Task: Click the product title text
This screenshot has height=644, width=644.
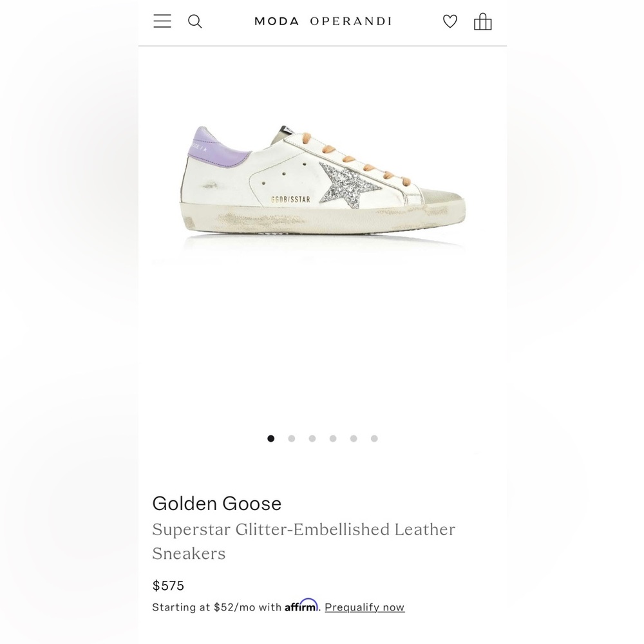Action: tap(303, 541)
